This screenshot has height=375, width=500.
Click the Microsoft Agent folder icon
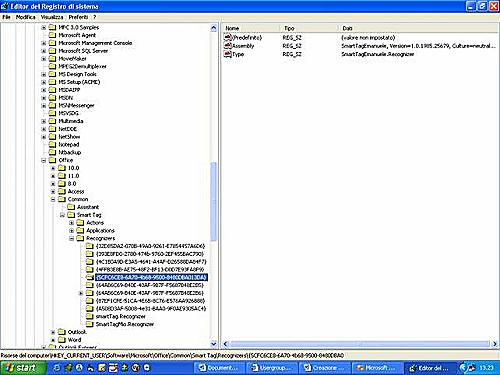point(53,35)
